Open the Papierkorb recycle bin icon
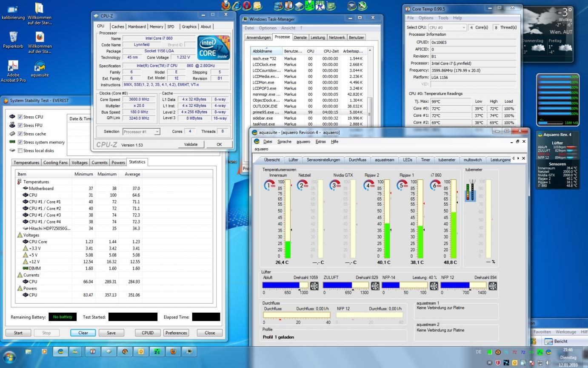The height and width of the screenshot is (368, 588). 13,37
